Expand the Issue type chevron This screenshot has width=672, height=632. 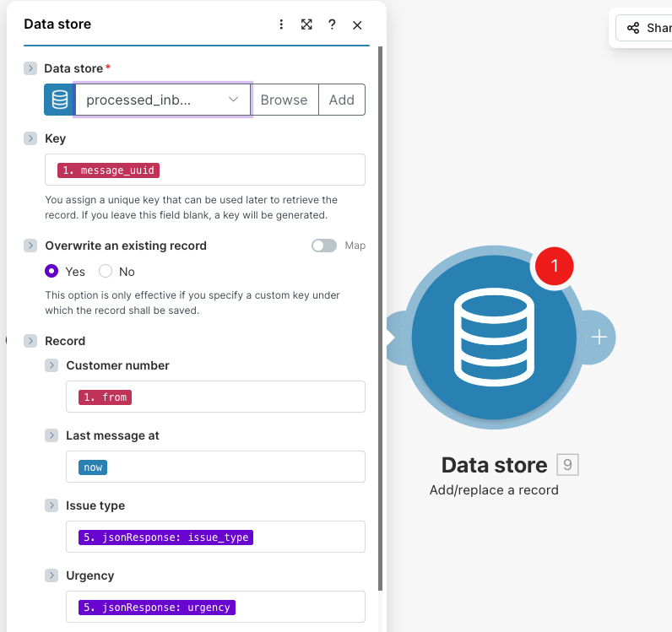[x=51, y=505]
